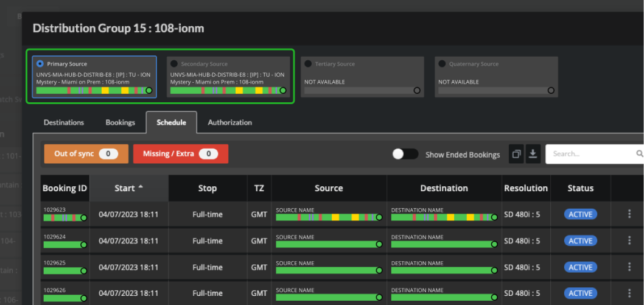Open the Destinations tab
This screenshot has width=644, height=305.
pos(64,122)
